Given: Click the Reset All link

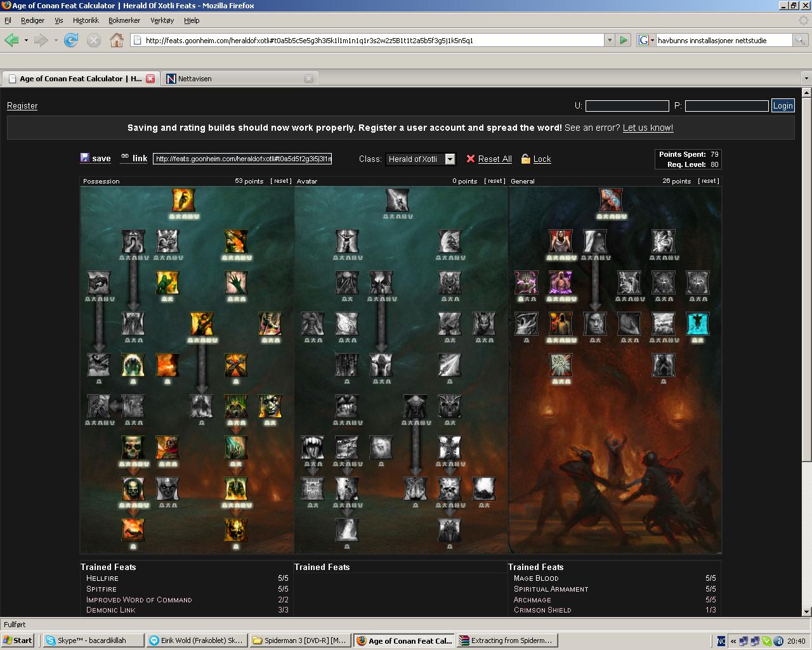Looking at the screenshot, I should pyautogui.click(x=495, y=159).
